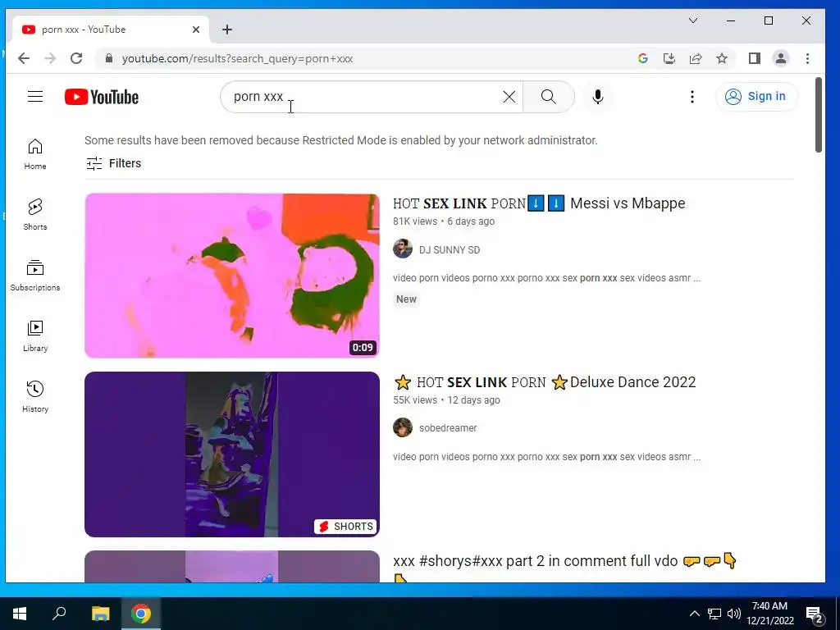Show hidden system tray icons

tap(694, 614)
